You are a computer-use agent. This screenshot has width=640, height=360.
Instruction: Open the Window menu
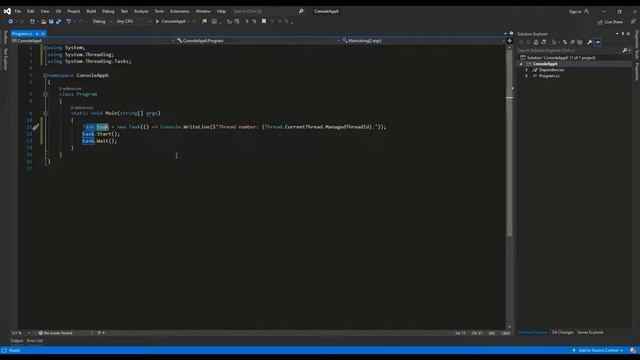click(203, 11)
